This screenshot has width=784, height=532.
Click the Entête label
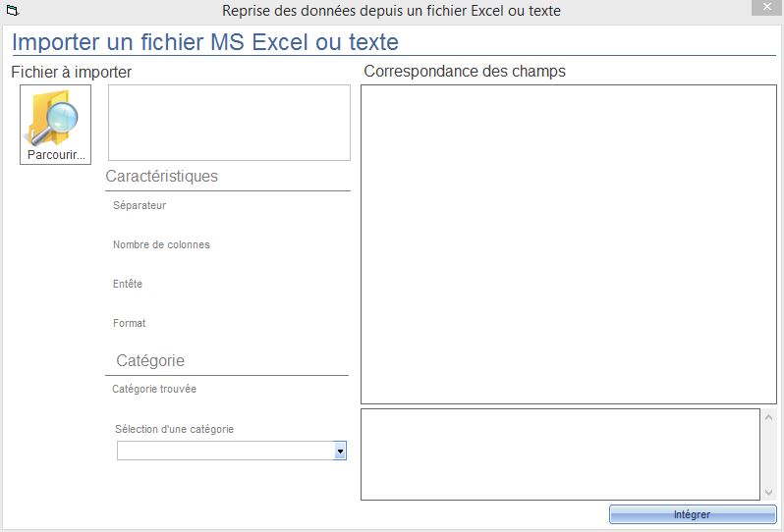[128, 284]
